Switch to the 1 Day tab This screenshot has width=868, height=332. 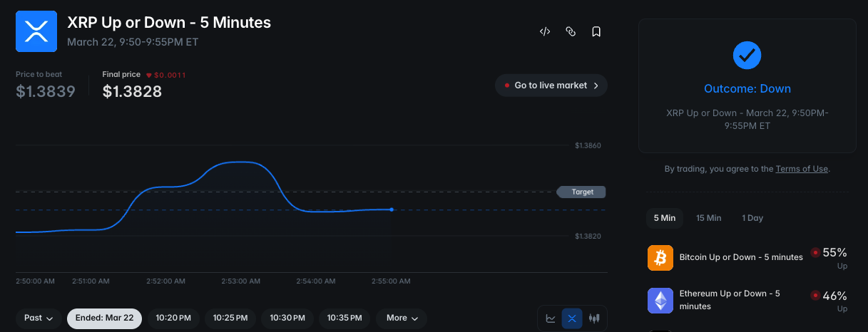752,218
